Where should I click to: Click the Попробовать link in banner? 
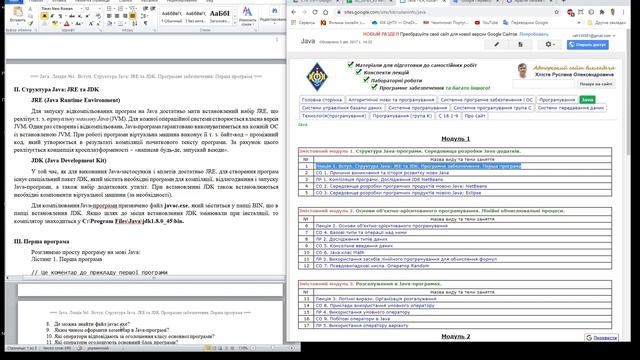[x=533, y=34]
